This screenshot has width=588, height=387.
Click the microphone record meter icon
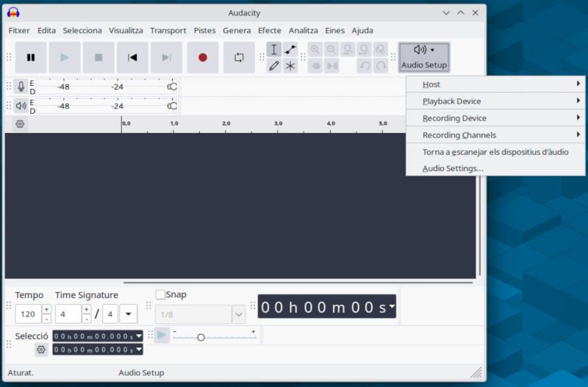[x=21, y=87]
